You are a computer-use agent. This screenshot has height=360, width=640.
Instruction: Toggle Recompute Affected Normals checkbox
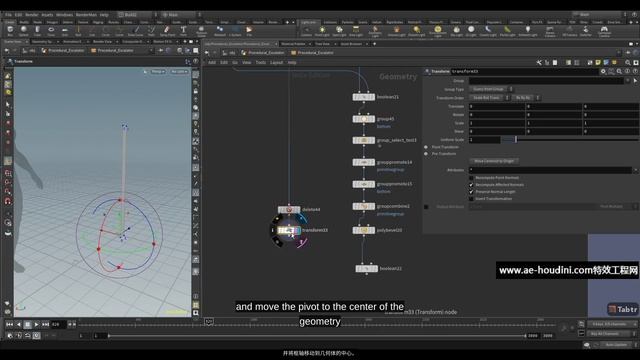click(x=471, y=185)
